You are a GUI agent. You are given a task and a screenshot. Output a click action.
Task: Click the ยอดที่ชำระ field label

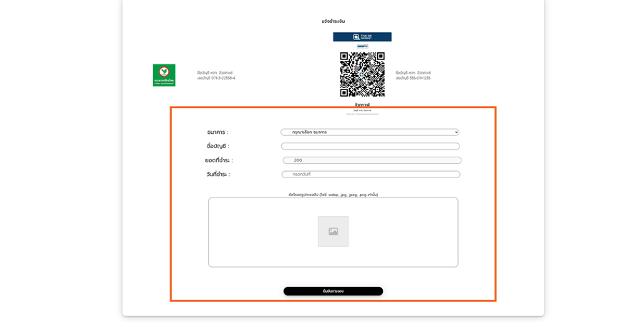pos(218,160)
